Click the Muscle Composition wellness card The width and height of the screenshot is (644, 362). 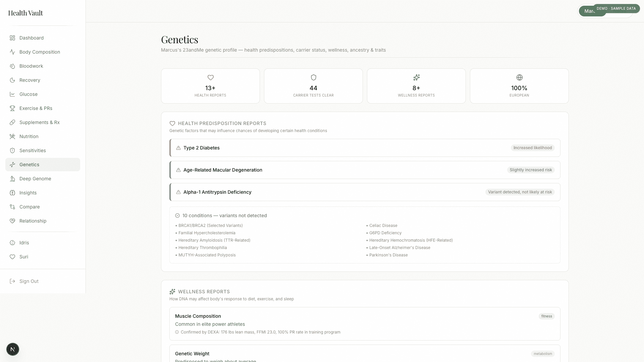tap(365, 324)
